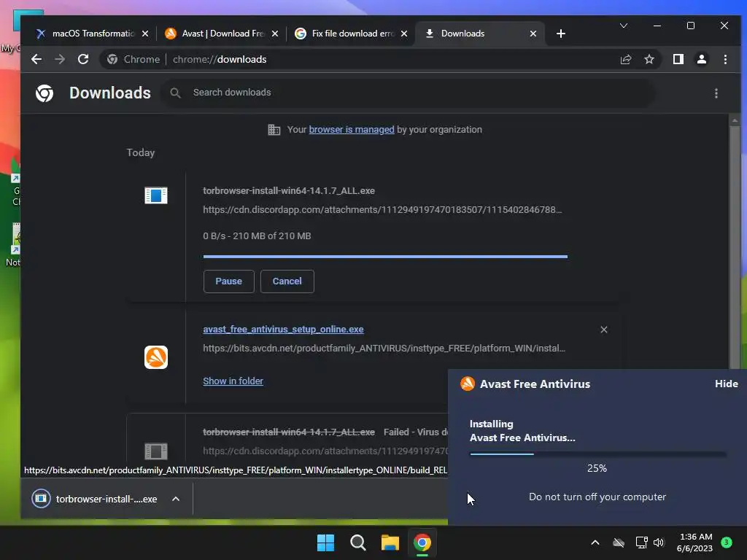
Task: Open Windows taskbar search
Action: (x=357, y=542)
